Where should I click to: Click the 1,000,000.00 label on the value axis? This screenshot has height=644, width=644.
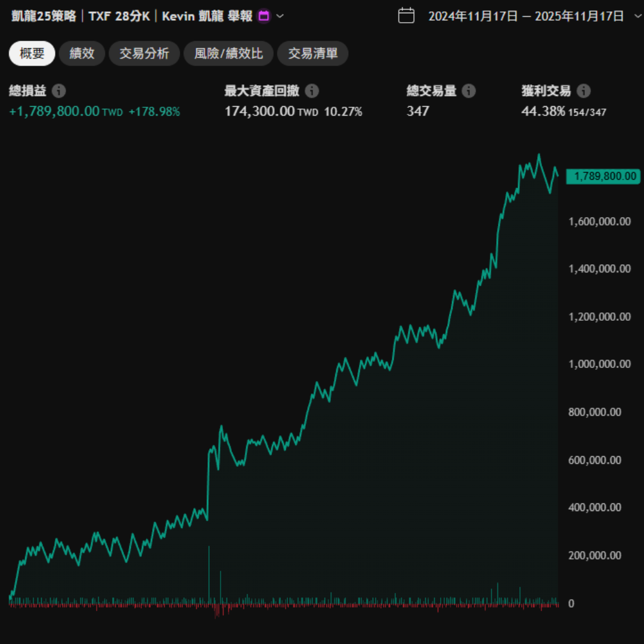tap(599, 364)
